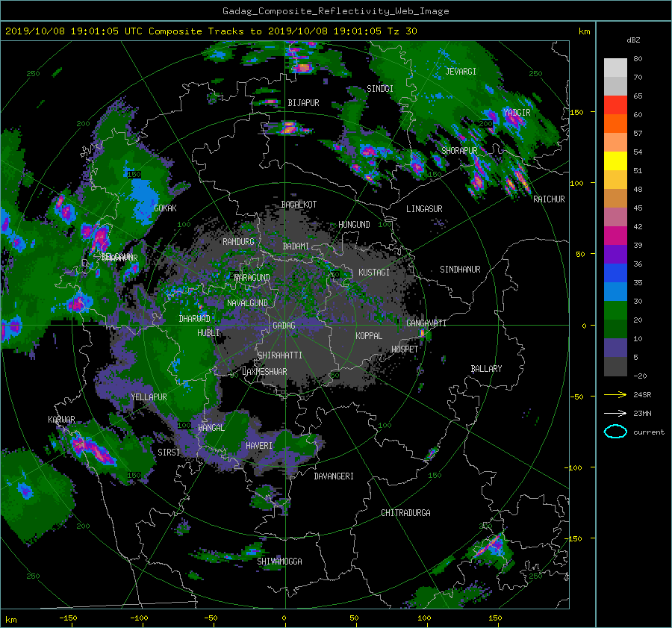Image resolution: width=672 pixels, height=628 pixels.
Task: Click the YADGIR city label
Action: [x=517, y=113]
